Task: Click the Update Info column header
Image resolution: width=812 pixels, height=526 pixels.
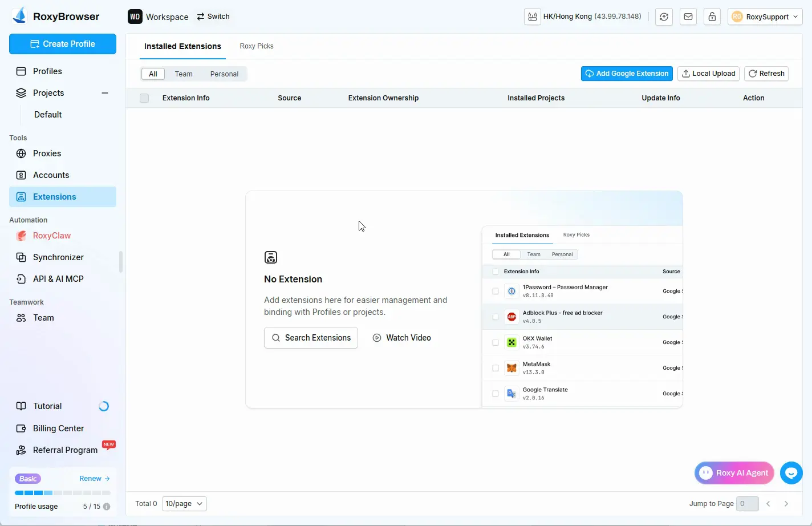Action: click(661, 98)
